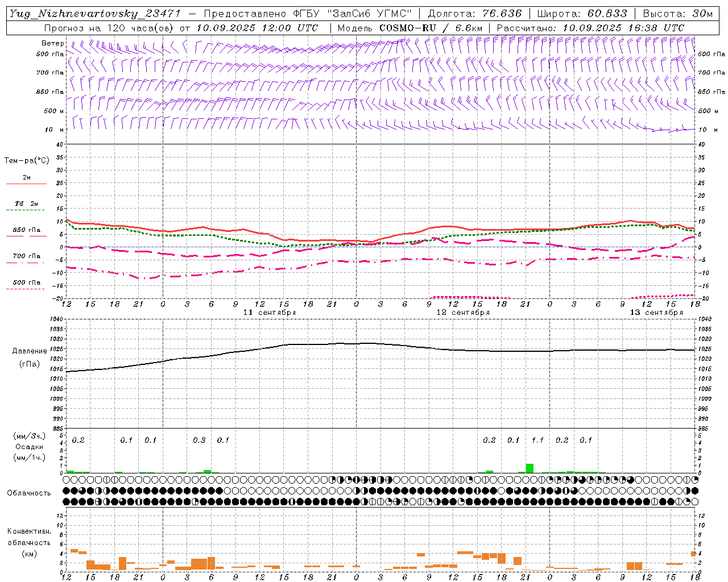Click the Широта: 60.833 header field
Viewport: 728px width, 582px height.
pos(582,14)
